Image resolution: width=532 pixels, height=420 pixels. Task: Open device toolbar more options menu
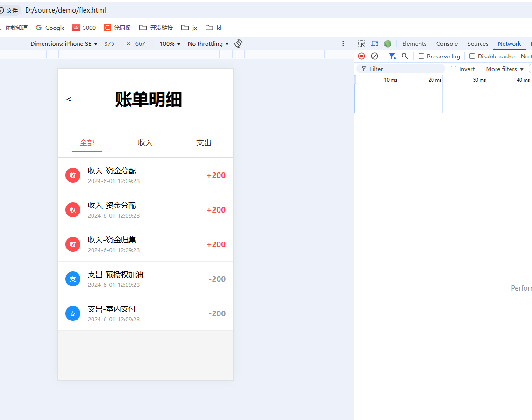343,43
